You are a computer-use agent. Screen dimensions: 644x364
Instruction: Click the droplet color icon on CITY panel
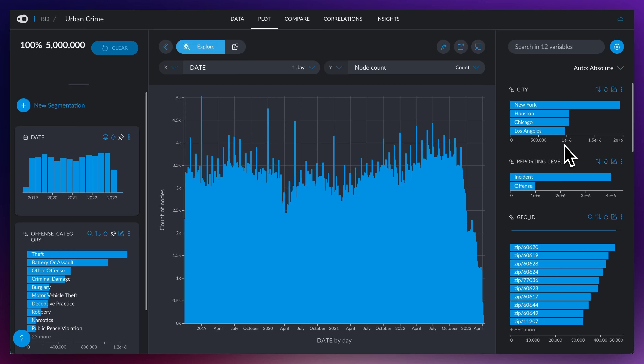point(606,89)
